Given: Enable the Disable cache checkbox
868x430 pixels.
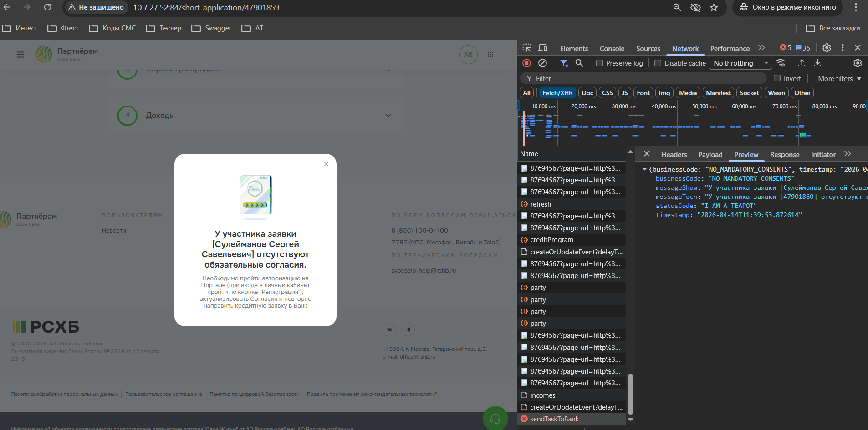Looking at the screenshot, I should pyautogui.click(x=658, y=63).
